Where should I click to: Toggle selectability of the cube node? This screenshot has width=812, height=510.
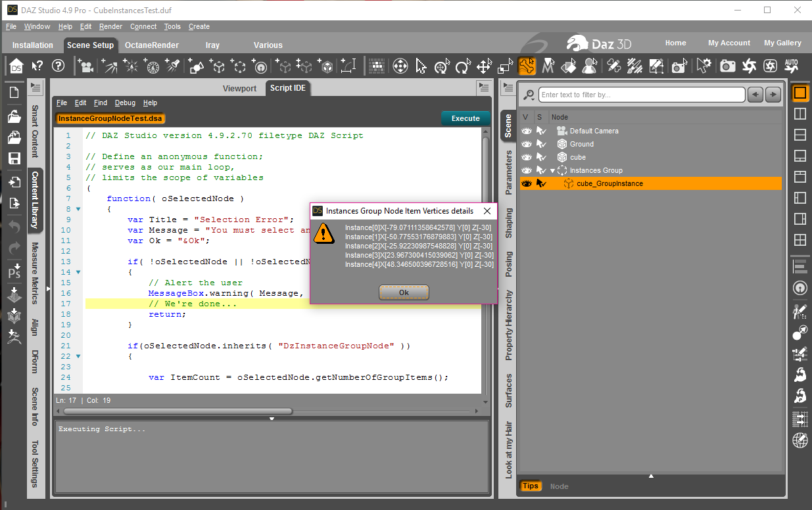pyautogui.click(x=541, y=157)
